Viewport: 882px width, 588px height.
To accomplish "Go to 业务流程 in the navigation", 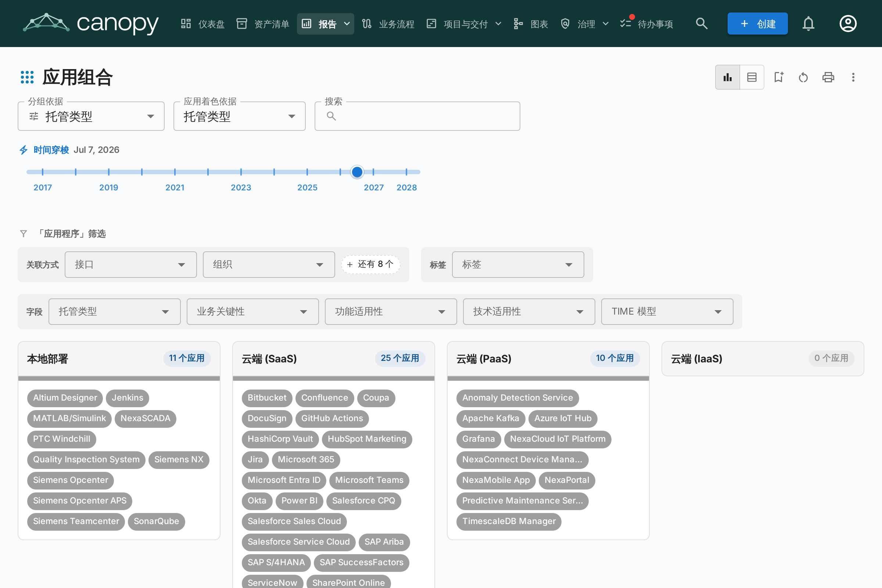I will 388,24.
